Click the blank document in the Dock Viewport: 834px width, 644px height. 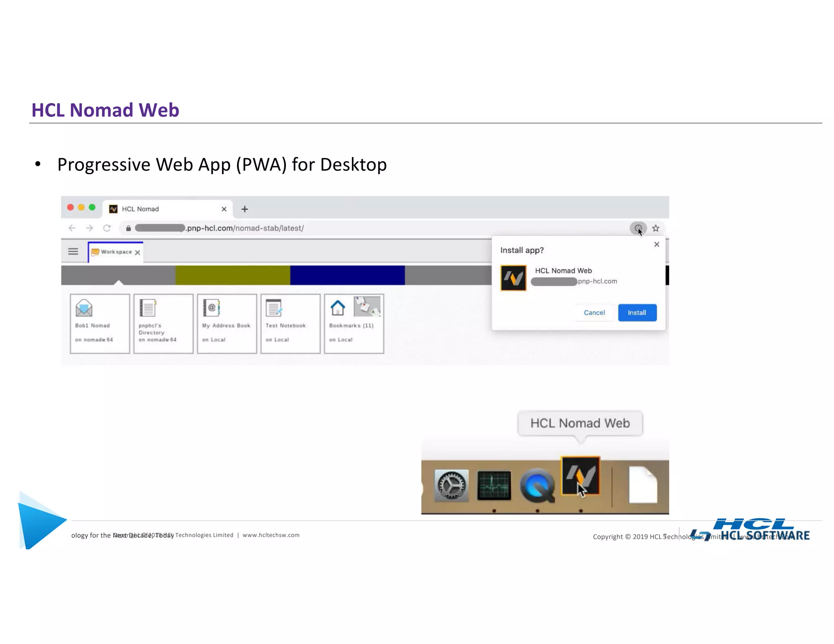[643, 484]
